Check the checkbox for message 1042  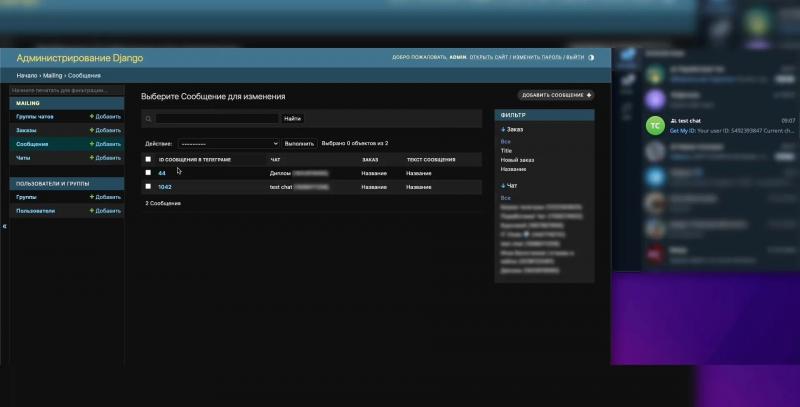click(x=148, y=187)
